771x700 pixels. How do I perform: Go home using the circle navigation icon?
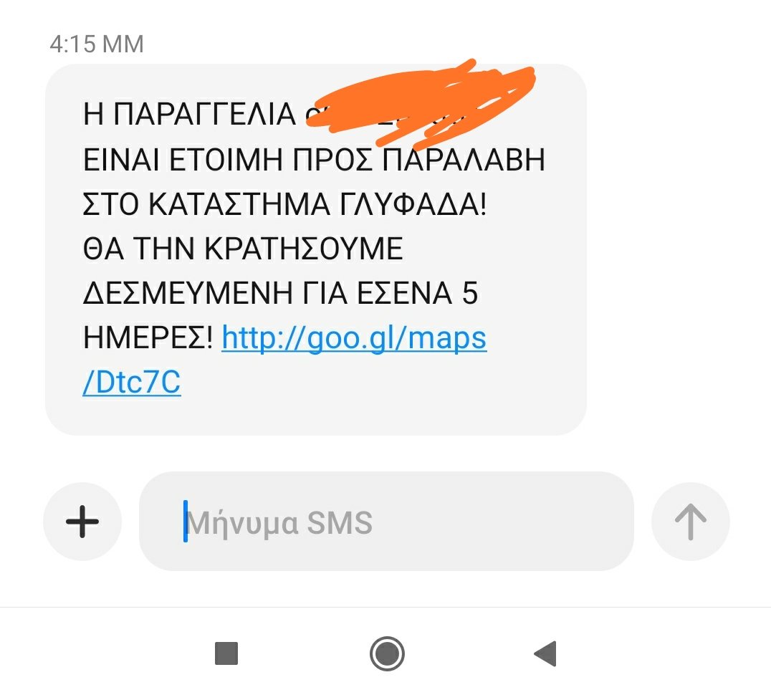click(387, 654)
